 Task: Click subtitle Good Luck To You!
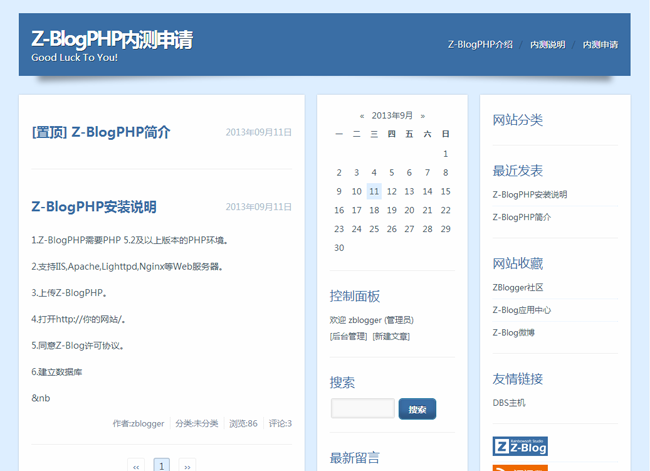(75, 58)
